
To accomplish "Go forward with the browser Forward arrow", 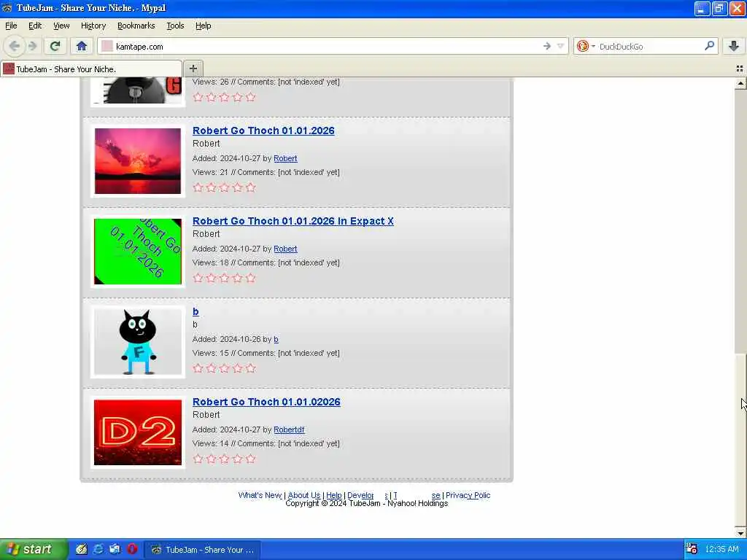I will click(32, 46).
